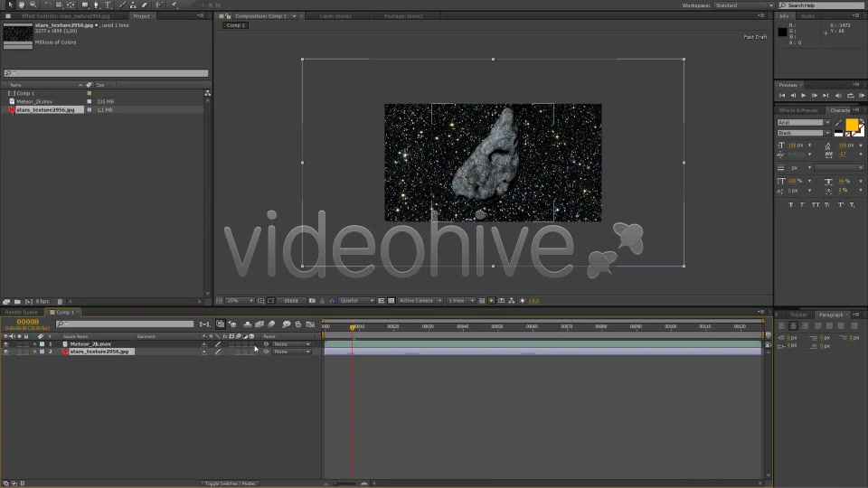Switch to the Tracker tab

tap(798, 314)
